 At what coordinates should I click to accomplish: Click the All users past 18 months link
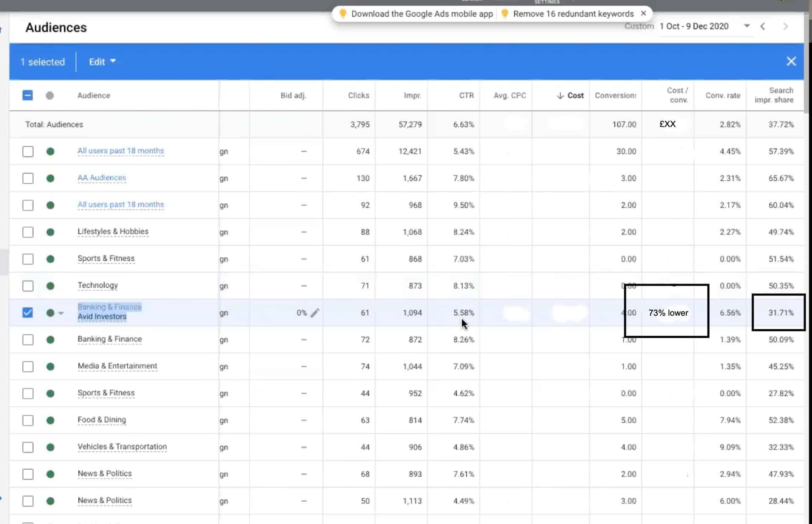[x=121, y=150]
